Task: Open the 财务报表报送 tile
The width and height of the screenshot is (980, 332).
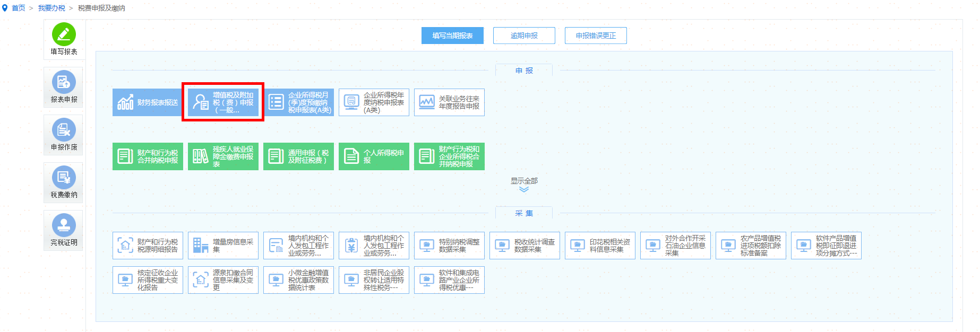Action: pyautogui.click(x=148, y=102)
